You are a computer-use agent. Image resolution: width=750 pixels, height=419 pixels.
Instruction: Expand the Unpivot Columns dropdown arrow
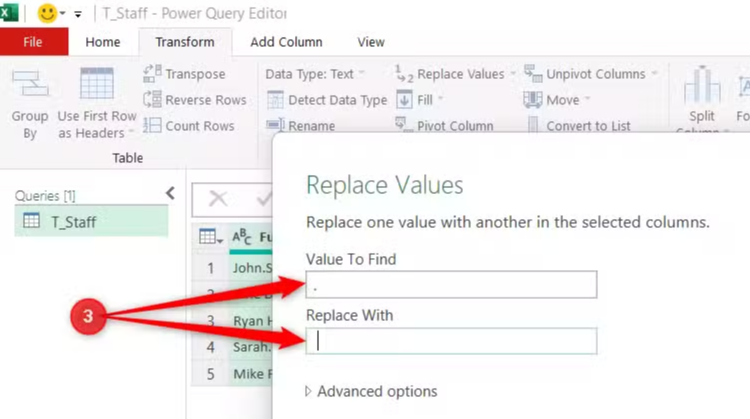(x=654, y=74)
